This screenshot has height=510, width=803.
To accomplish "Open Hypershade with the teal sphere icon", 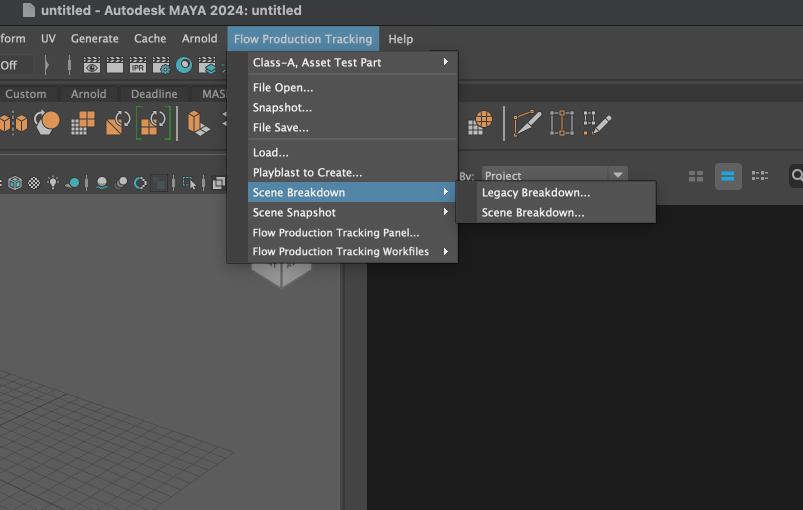I will pos(184,65).
